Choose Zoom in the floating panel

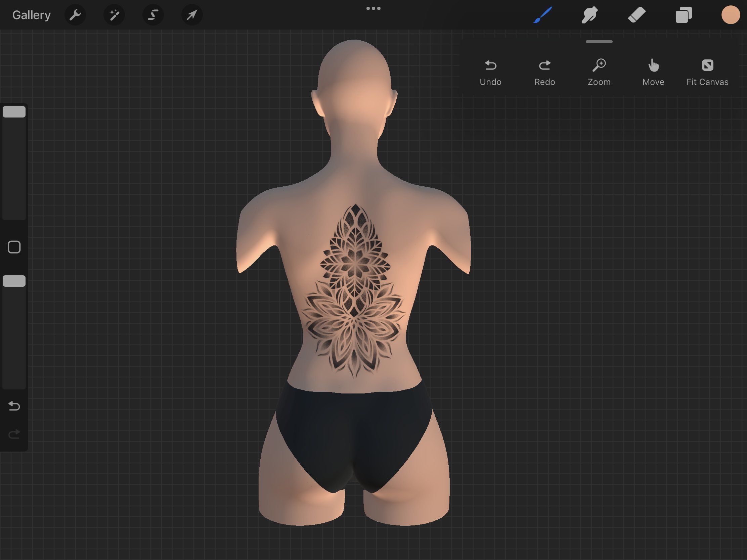pos(599,73)
